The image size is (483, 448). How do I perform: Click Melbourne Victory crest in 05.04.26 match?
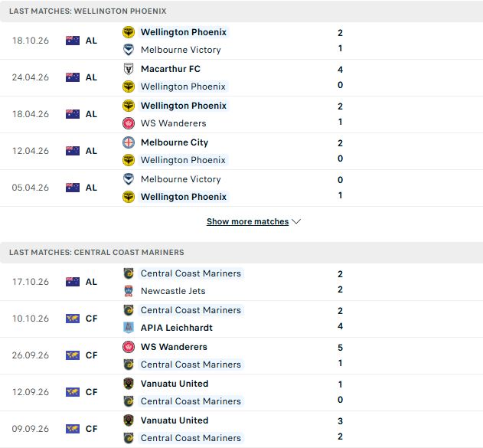(129, 179)
